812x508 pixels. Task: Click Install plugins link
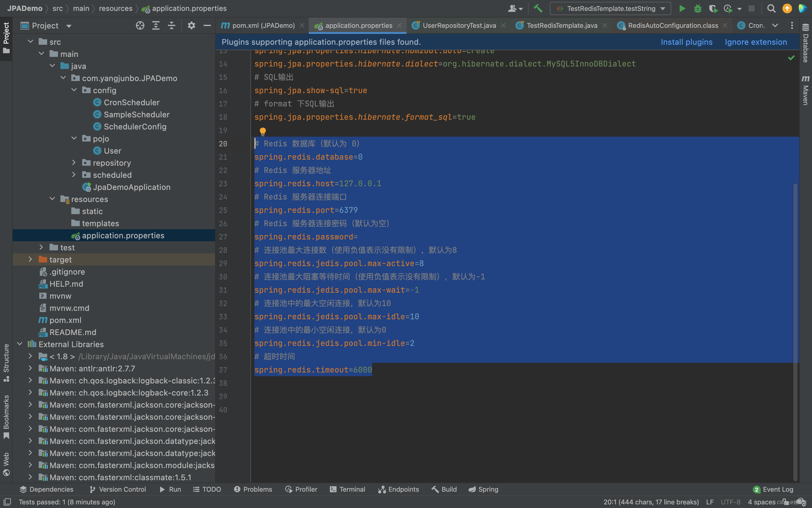[x=687, y=42]
